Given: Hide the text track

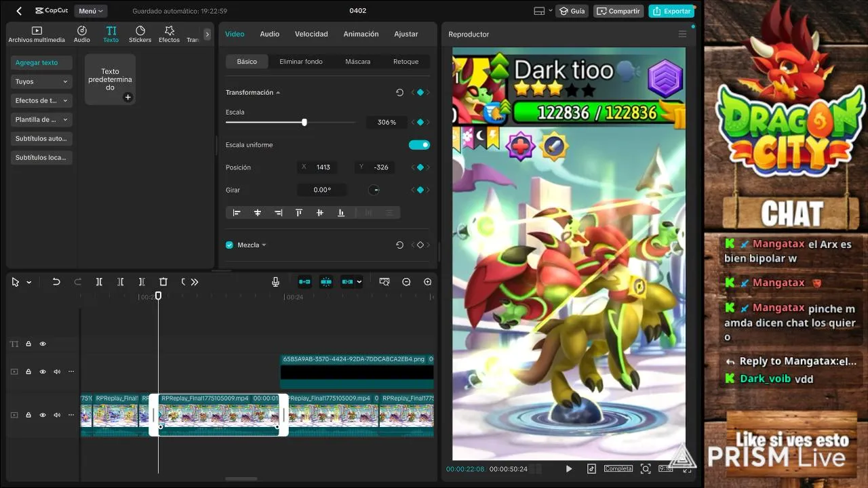Looking at the screenshot, I should coord(43,344).
